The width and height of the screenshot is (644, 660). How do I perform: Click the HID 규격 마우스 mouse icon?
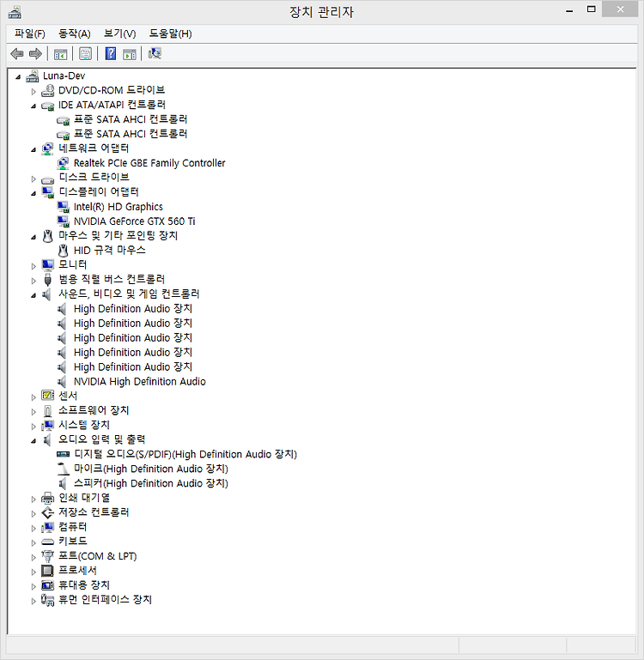[63, 251]
